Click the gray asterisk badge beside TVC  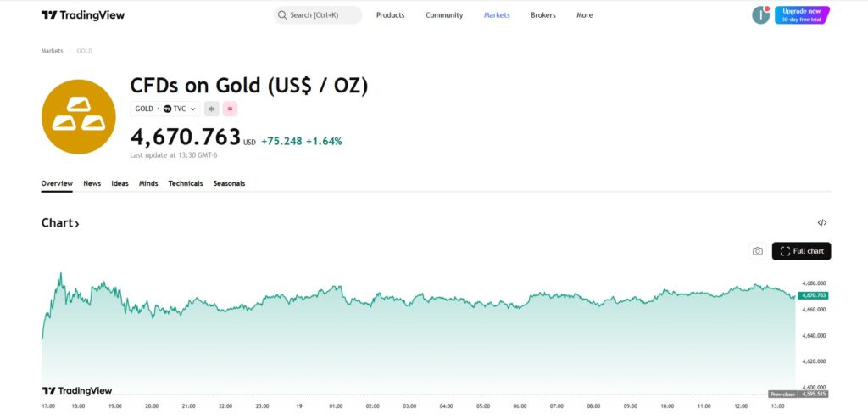(211, 109)
